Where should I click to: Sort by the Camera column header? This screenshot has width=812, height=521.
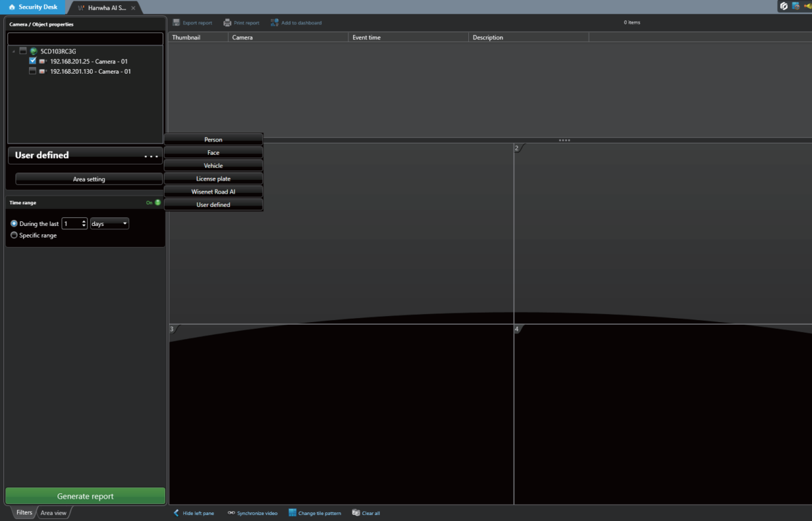pos(288,37)
